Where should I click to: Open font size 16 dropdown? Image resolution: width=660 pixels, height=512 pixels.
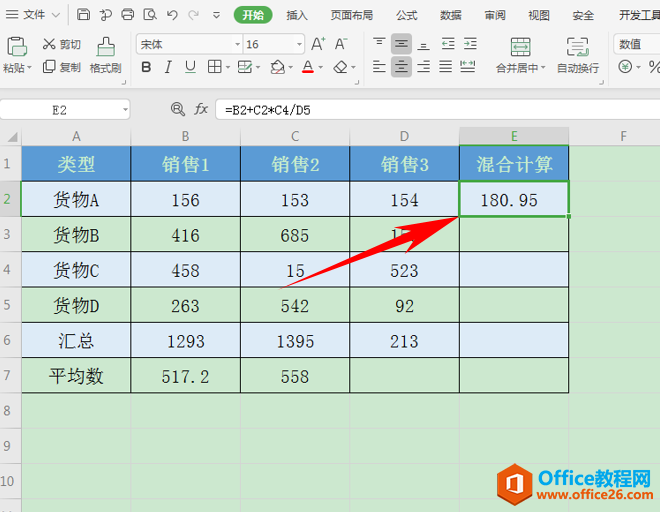pos(299,44)
